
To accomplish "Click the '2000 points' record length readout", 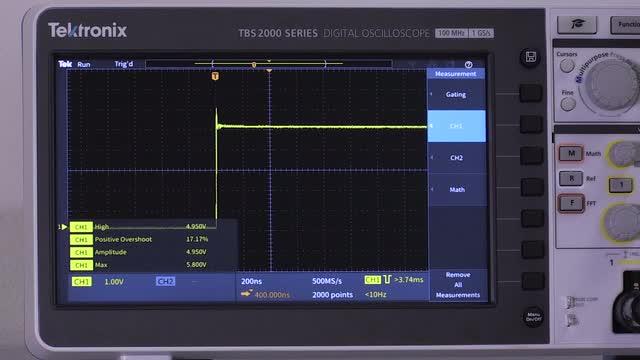I will click(x=332, y=295).
